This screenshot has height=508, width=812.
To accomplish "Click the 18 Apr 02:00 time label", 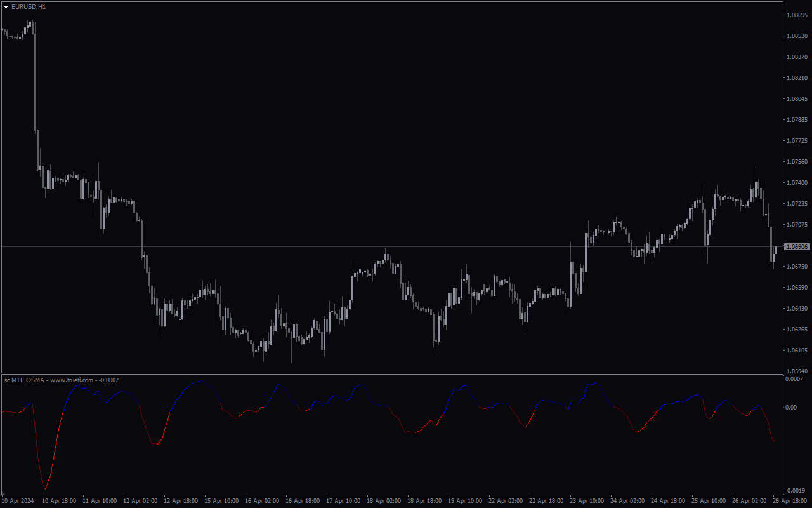I will pyautogui.click(x=384, y=501).
